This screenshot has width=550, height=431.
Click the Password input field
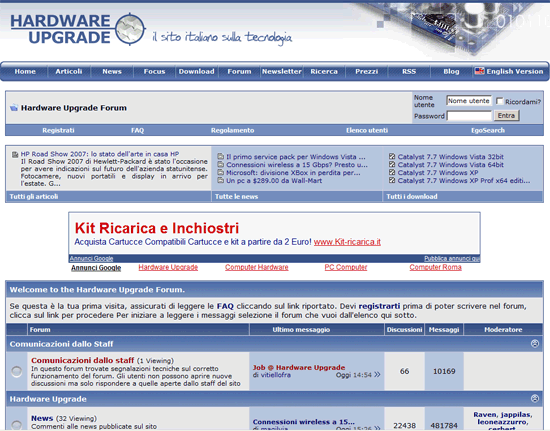tap(469, 116)
